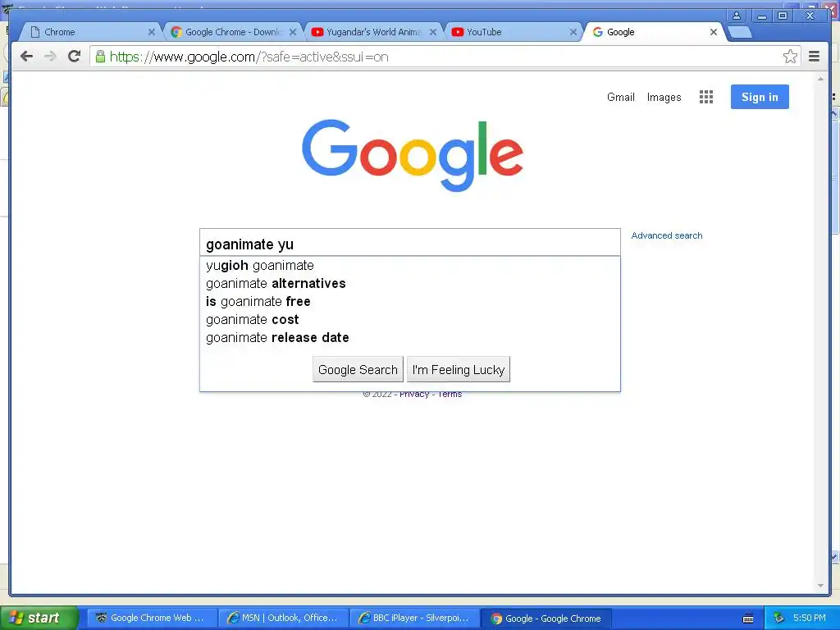Choose the is goanimate free suggestion
The image size is (840, 630).
(x=410, y=302)
